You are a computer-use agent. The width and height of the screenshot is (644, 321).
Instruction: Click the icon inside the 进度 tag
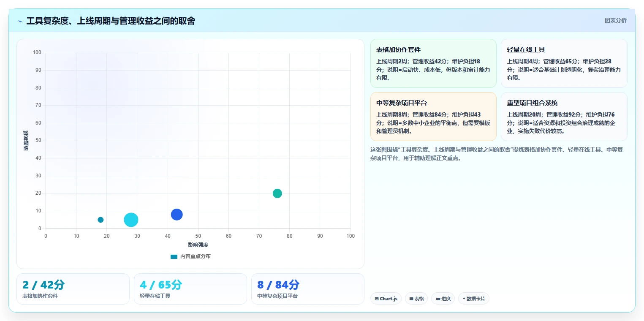[438, 299]
